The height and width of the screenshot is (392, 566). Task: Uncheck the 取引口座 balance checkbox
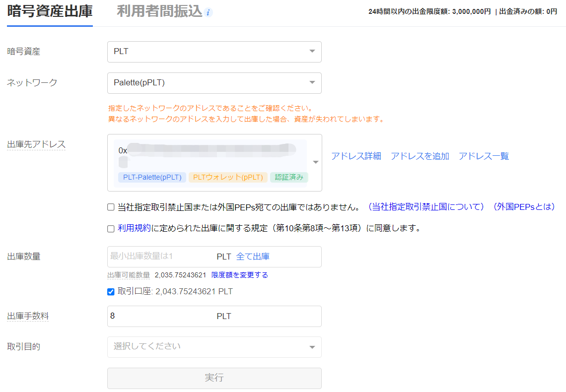click(111, 292)
